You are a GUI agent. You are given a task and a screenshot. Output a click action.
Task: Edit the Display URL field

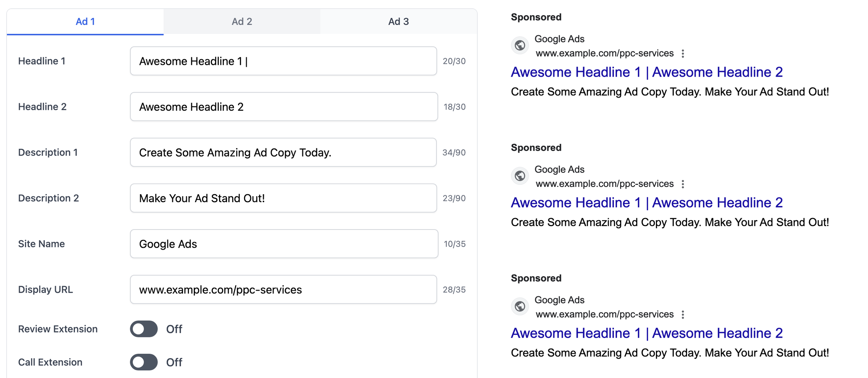click(x=283, y=290)
